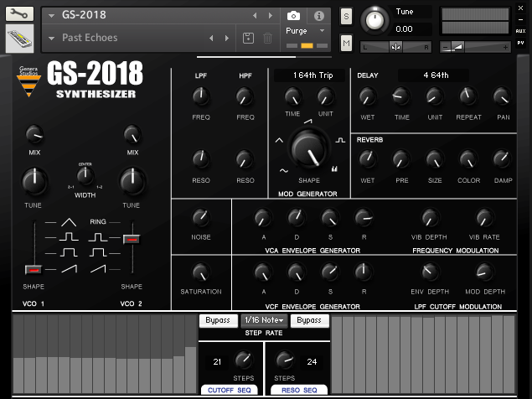This screenshot has width=532, height=399.
Task: Switch to the CUTOFF SEQ tab
Action: [x=230, y=390]
